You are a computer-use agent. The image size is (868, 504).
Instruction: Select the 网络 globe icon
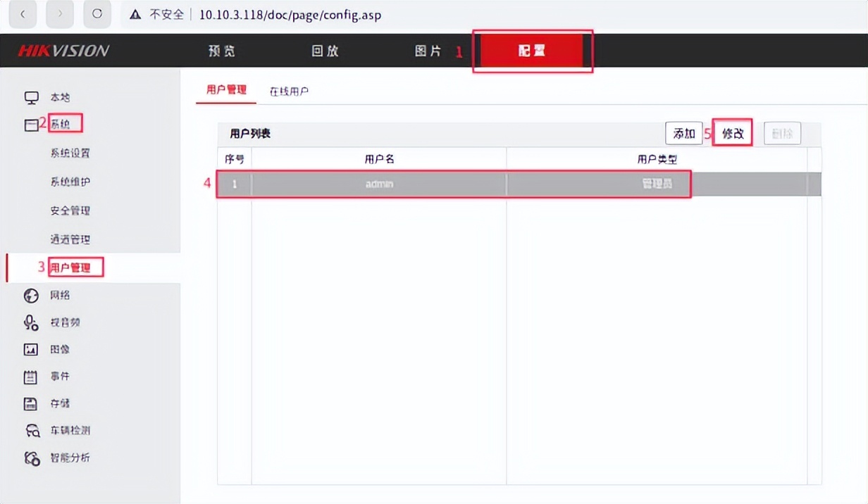click(x=31, y=295)
